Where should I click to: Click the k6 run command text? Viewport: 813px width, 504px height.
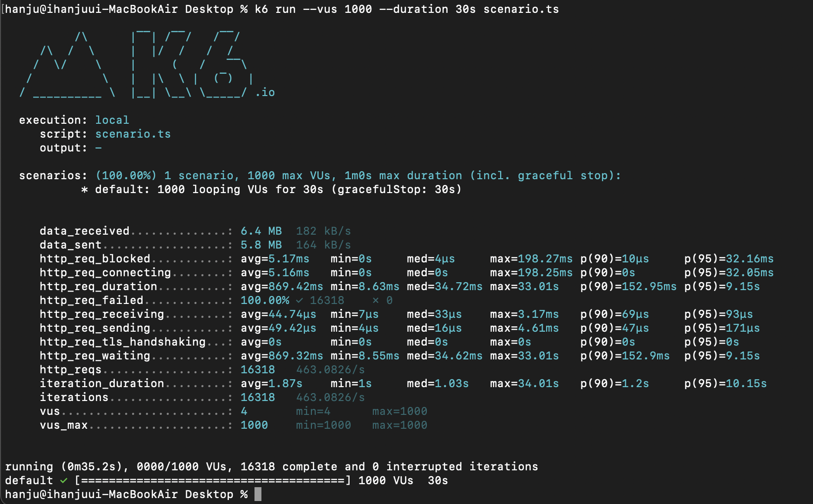(x=406, y=9)
